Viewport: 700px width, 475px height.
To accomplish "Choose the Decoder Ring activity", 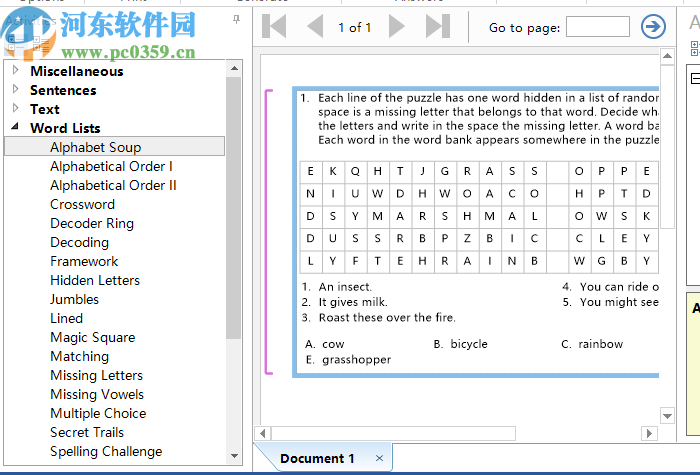I will click(92, 223).
